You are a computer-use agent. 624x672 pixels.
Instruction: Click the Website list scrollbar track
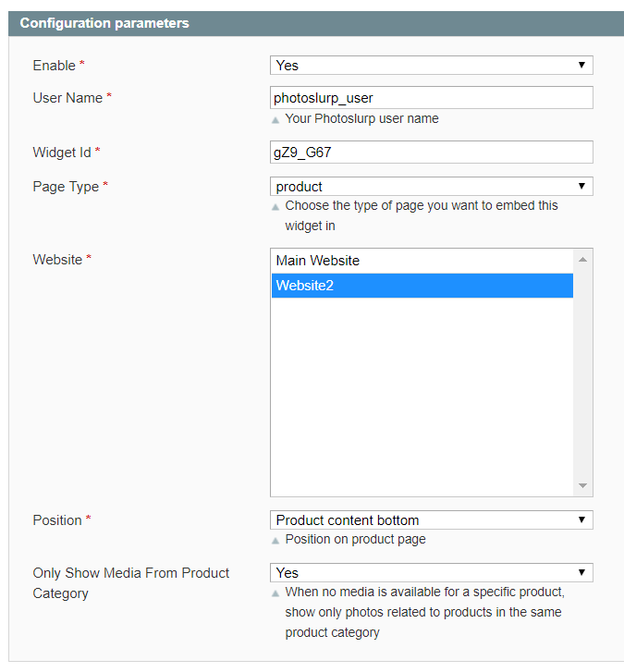click(x=582, y=373)
